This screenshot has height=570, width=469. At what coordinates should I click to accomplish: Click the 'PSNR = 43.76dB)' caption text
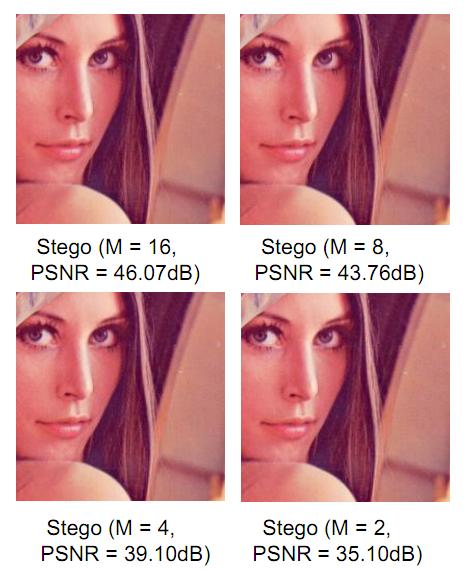coord(339,273)
